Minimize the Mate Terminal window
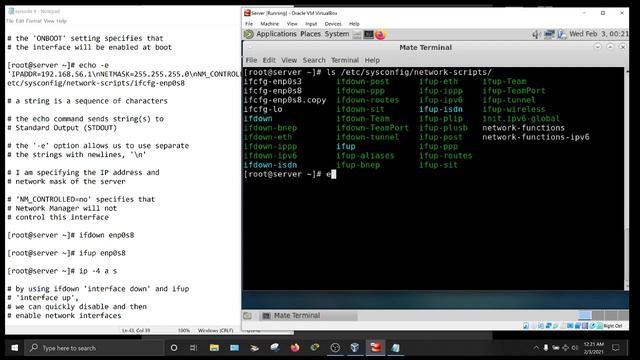 pos(598,47)
